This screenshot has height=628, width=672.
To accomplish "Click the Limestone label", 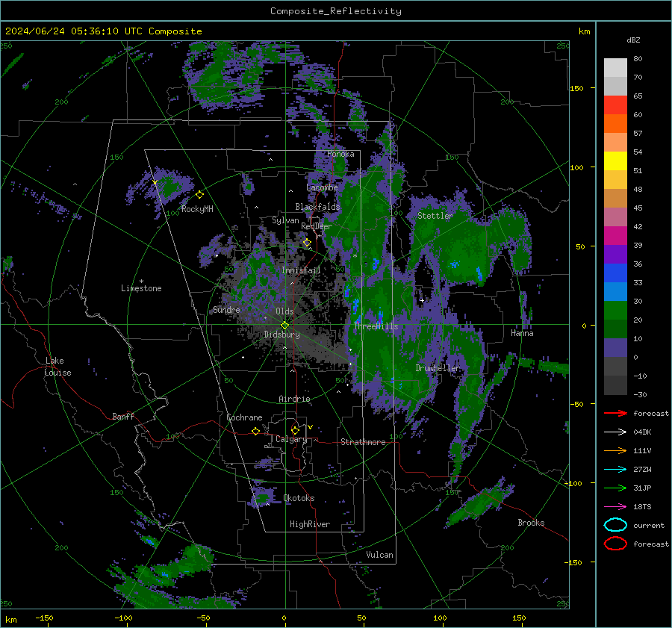I will coord(141,288).
